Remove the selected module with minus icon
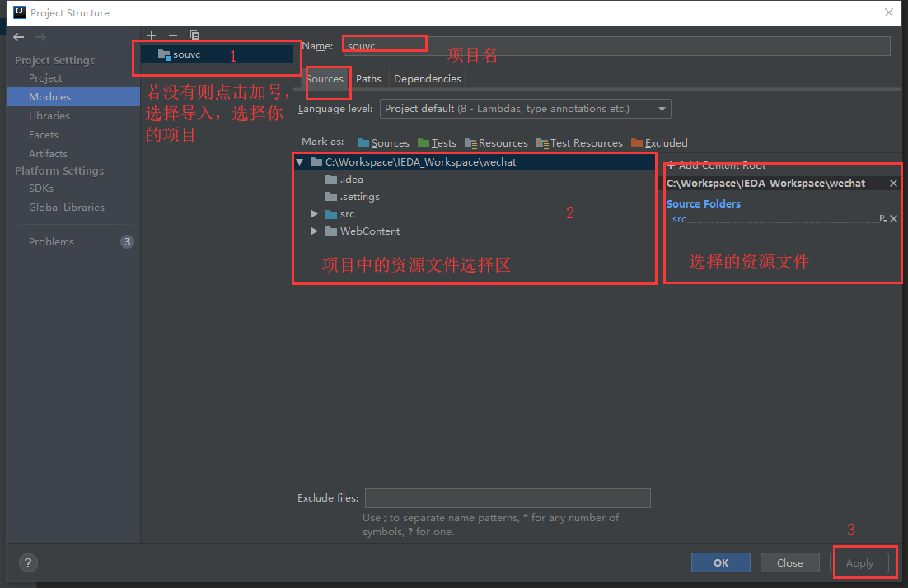This screenshot has height=588, width=908. tap(172, 35)
